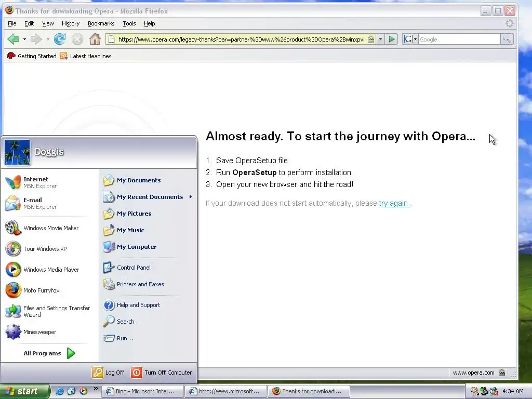Open the Edit menu

point(29,23)
